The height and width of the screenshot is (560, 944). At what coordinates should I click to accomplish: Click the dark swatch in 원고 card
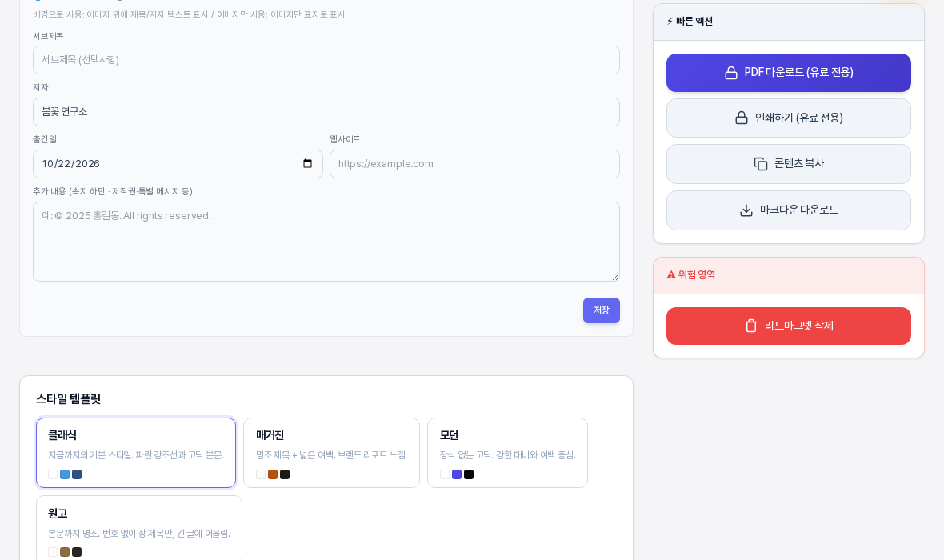[77, 552]
